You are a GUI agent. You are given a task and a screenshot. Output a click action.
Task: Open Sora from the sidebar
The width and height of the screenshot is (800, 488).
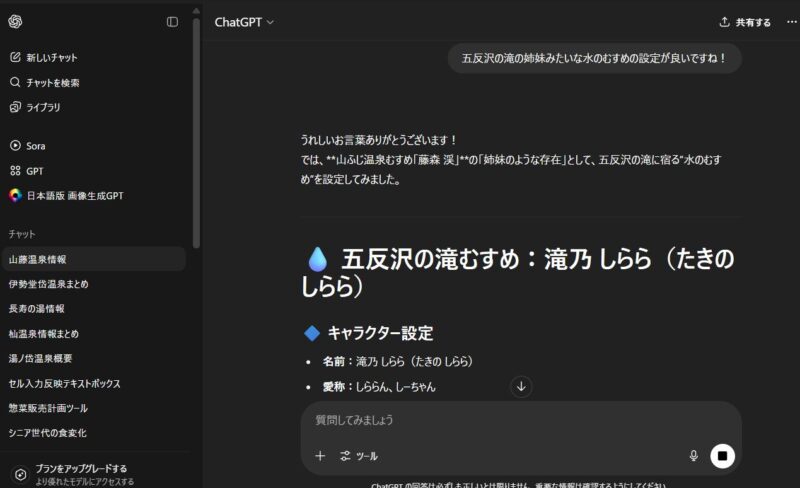(28, 146)
